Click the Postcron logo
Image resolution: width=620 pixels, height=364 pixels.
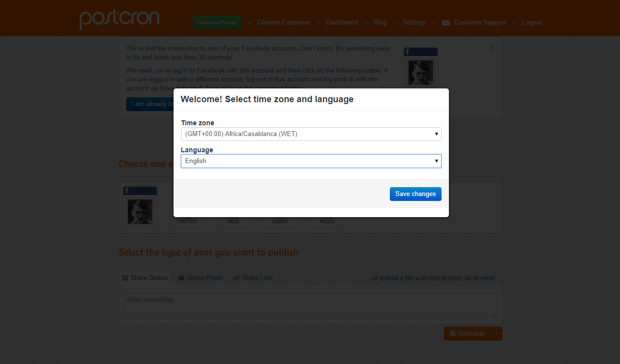click(119, 19)
